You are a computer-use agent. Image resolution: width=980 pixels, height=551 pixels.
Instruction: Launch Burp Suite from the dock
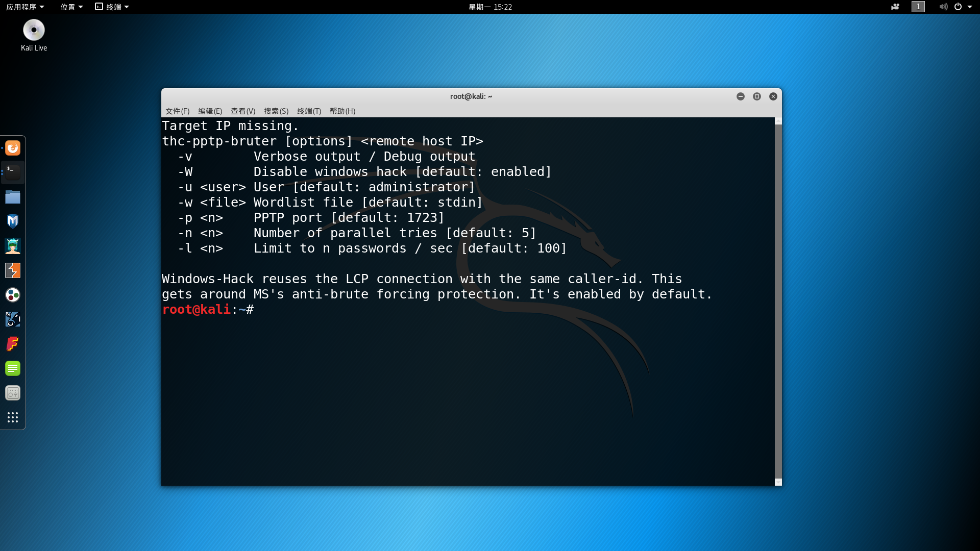13,270
